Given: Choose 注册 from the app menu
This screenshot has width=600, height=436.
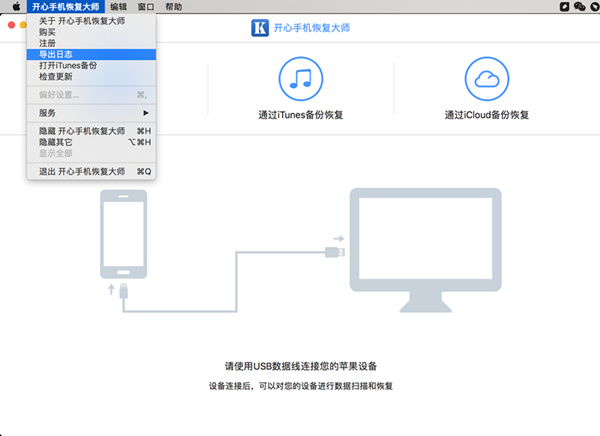Looking at the screenshot, I should [x=91, y=43].
